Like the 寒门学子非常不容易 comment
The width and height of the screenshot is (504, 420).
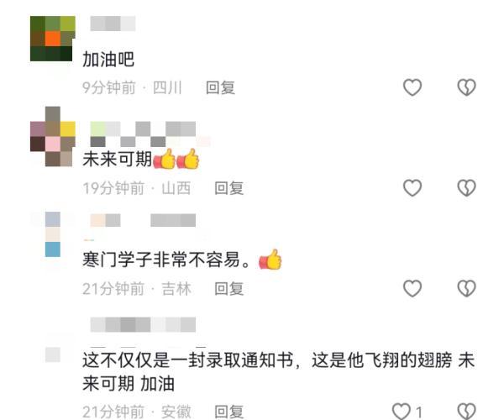point(412,288)
